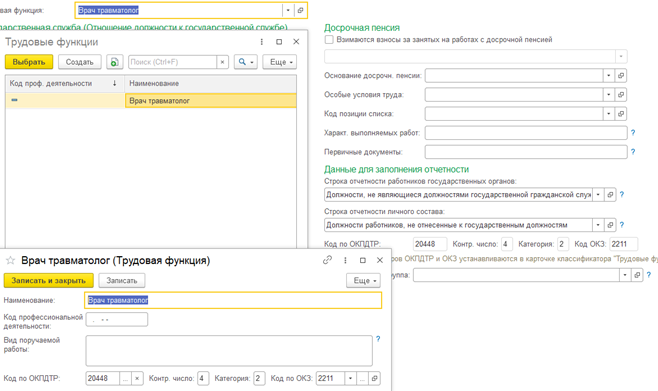Click into the Вид поручаемой работы text area
Screen dimensions: 658x391
[229, 350]
